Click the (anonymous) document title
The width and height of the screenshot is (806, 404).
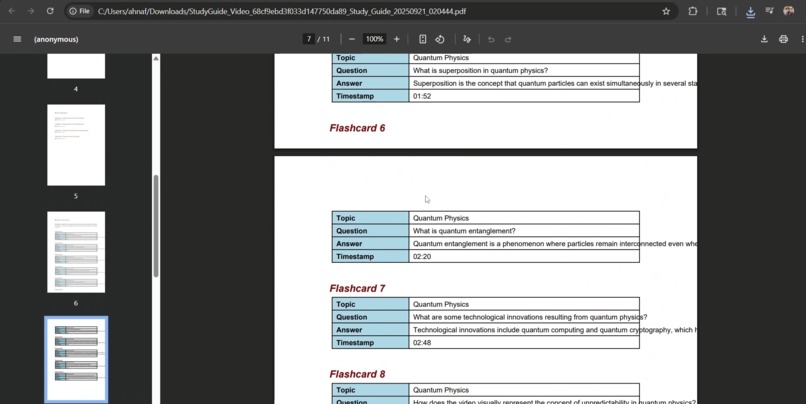click(x=56, y=39)
